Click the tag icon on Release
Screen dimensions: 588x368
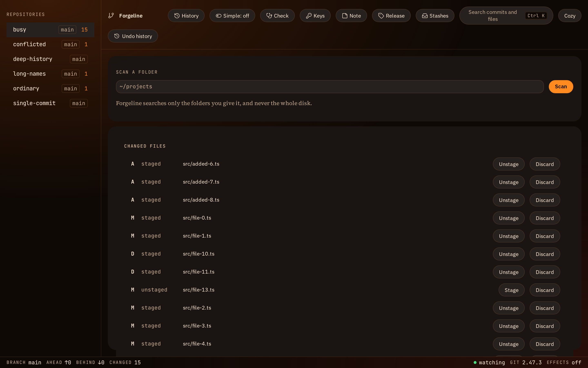[x=381, y=16]
